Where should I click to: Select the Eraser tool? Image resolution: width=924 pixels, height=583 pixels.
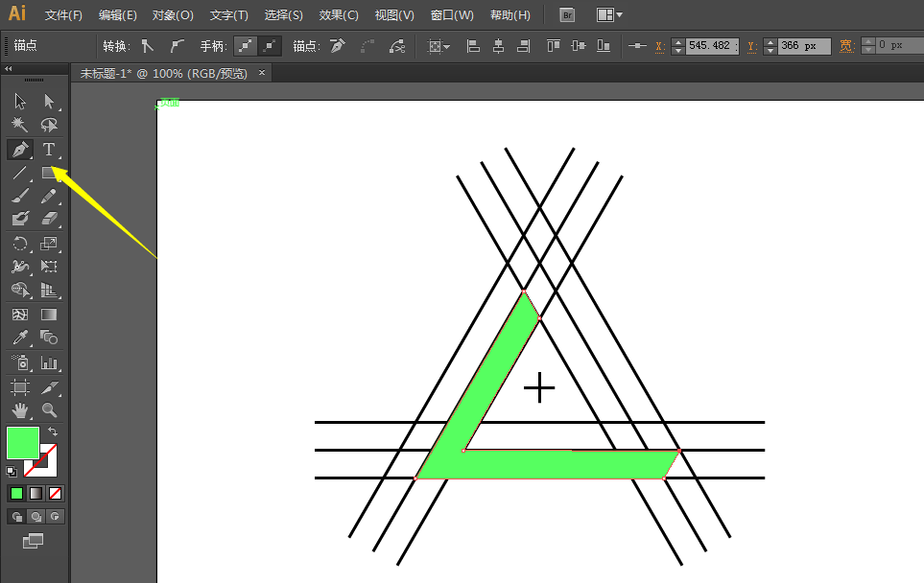(49, 219)
